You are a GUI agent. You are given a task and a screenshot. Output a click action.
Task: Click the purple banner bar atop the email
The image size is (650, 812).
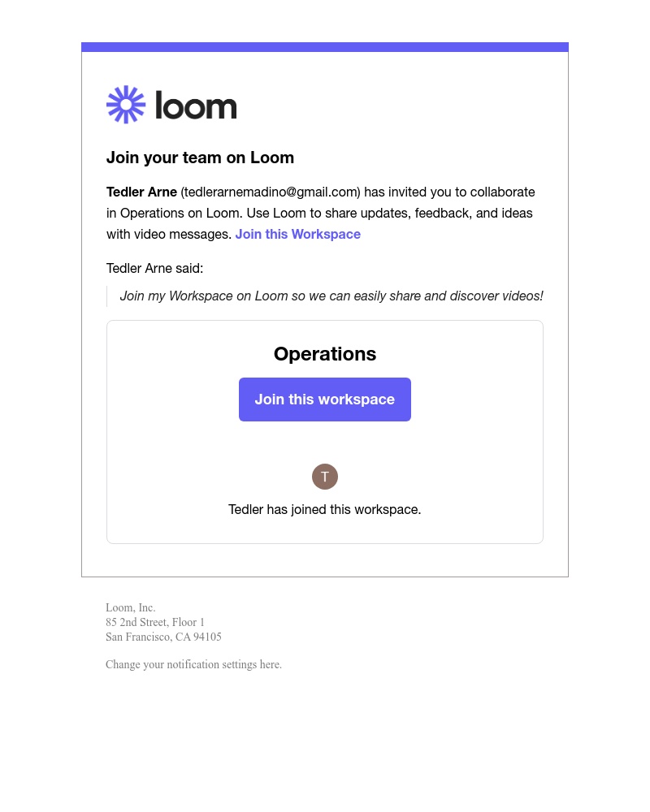point(325,47)
